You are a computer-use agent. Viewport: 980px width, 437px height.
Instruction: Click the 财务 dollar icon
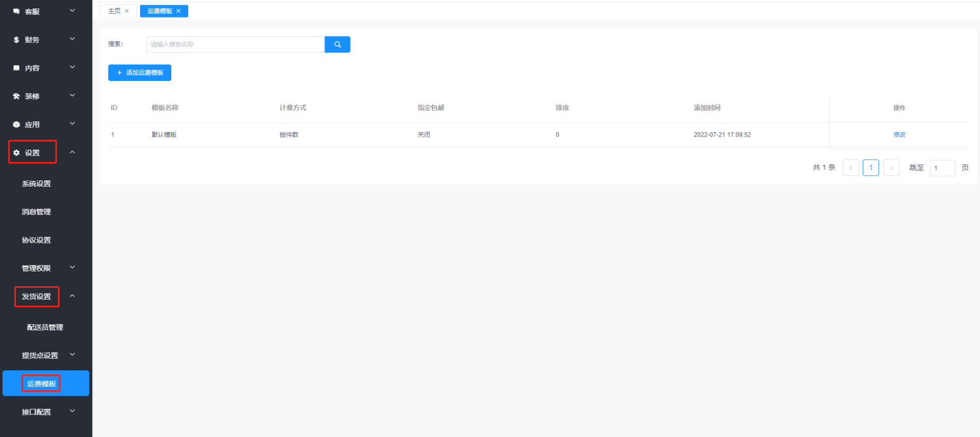pyautogui.click(x=16, y=40)
